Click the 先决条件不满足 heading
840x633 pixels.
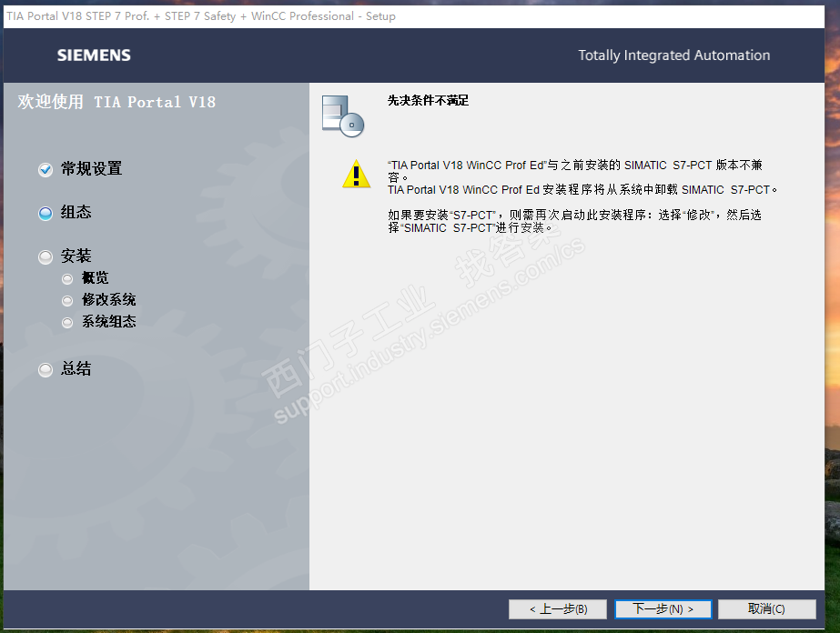click(428, 101)
